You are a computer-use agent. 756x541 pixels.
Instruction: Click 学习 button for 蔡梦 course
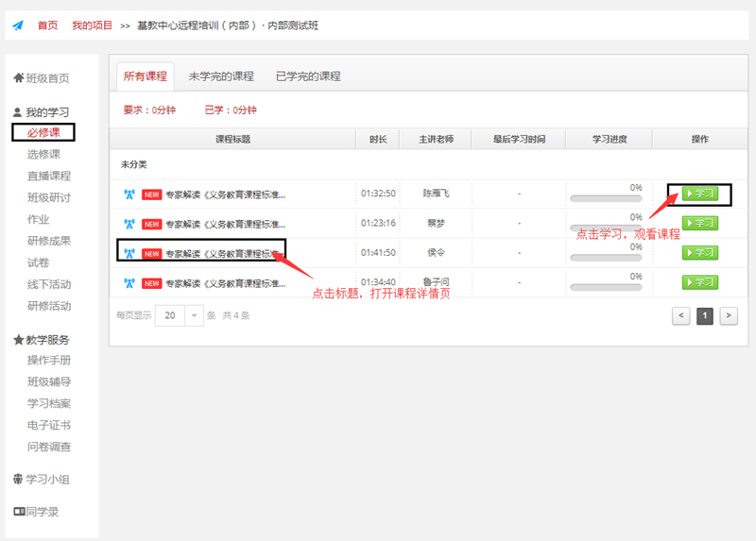click(x=700, y=223)
